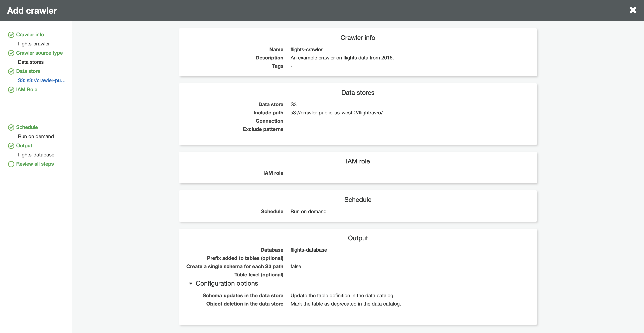Open the Crawler source type step
This screenshot has height=333, width=644.
(39, 53)
